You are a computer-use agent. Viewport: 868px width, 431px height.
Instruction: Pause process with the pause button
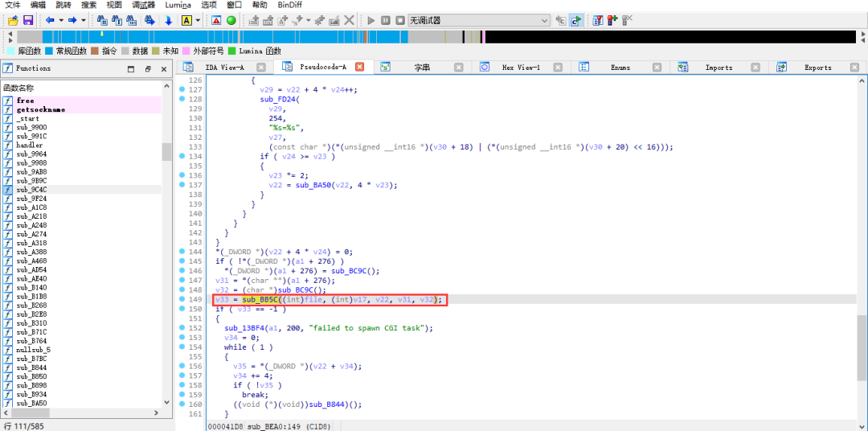coord(385,20)
